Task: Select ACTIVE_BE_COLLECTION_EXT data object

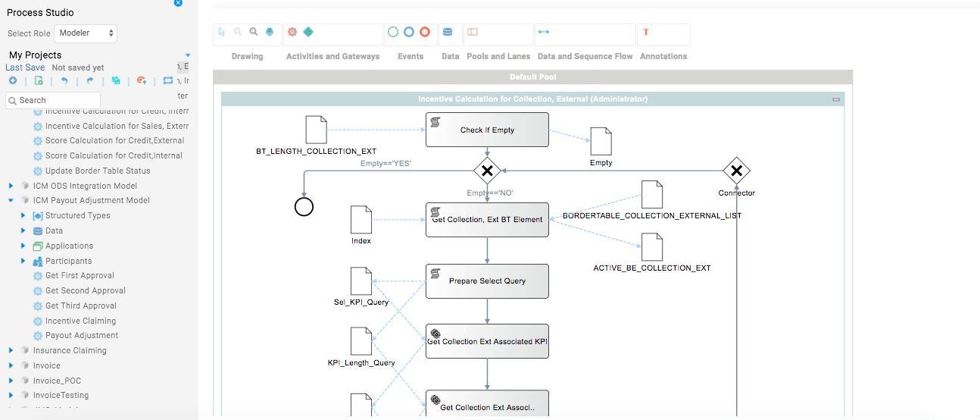Action: coord(652,247)
